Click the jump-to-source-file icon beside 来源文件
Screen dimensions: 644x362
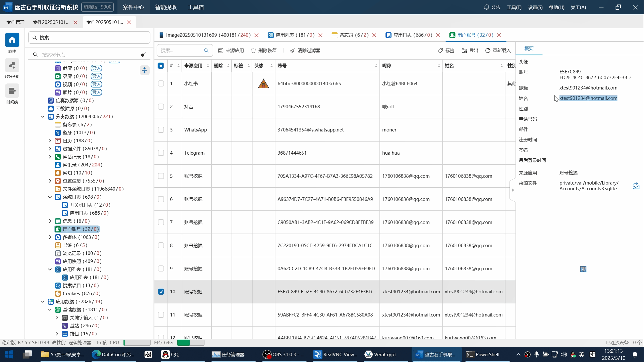coord(636,186)
